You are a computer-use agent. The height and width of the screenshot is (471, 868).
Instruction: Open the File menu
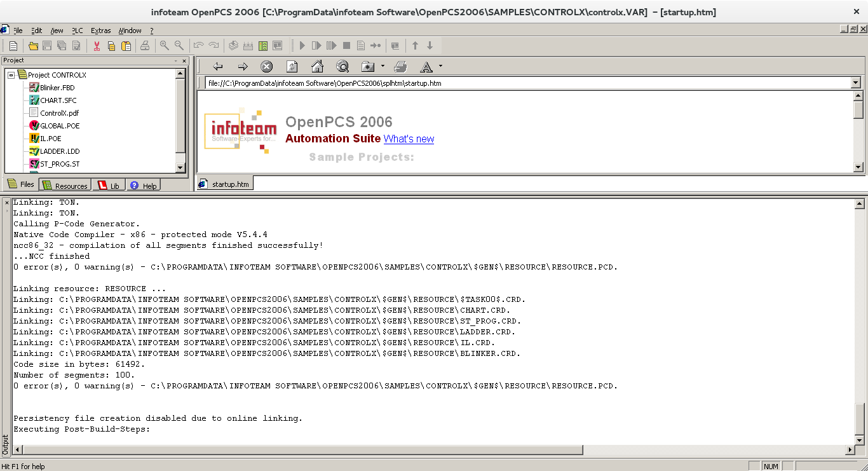pos(18,31)
